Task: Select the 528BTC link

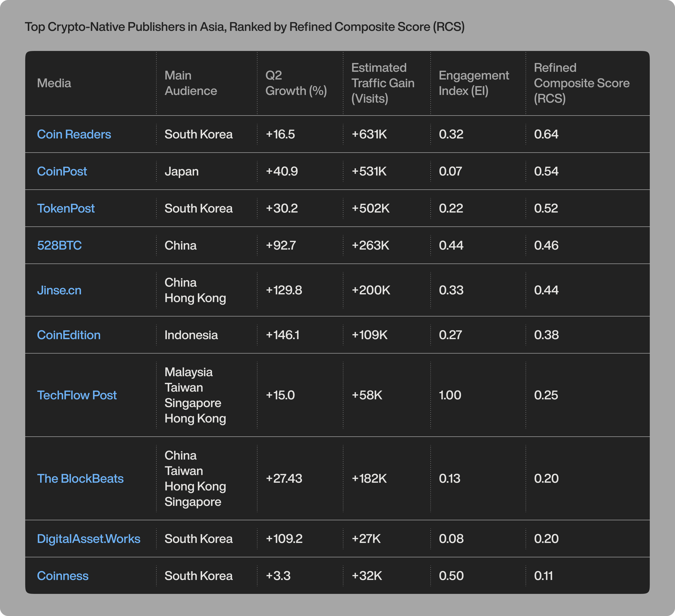Action: click(59, 245)
